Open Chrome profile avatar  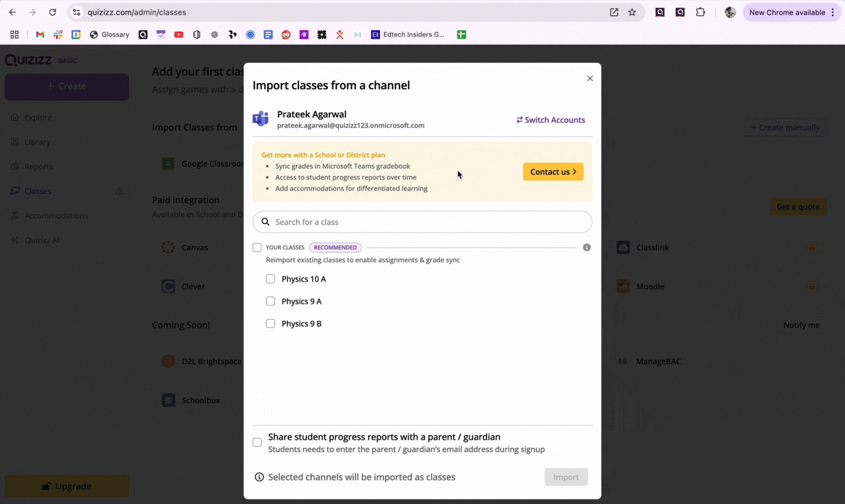click(x=730, y=12)
